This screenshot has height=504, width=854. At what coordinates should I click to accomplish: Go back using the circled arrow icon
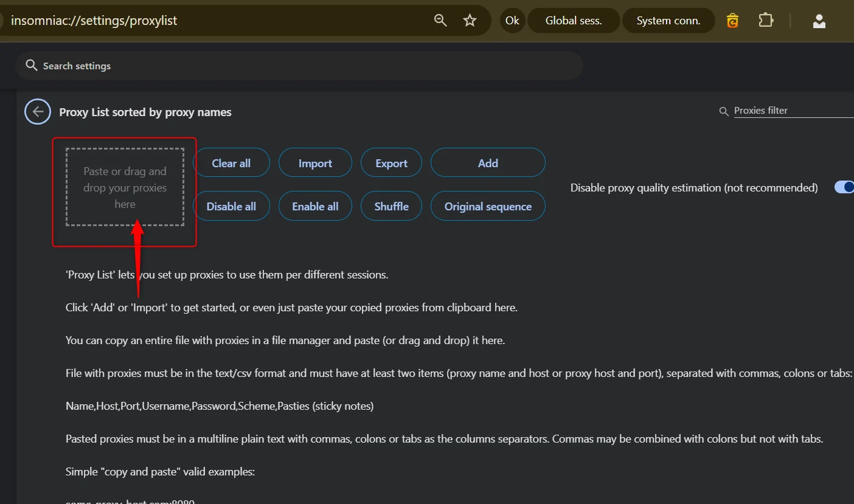[38, 111]
